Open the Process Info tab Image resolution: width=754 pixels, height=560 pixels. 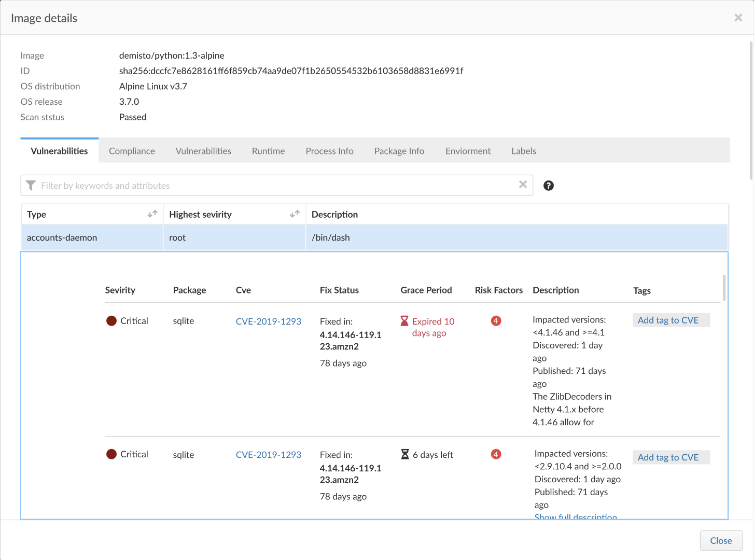click(329, 151)
